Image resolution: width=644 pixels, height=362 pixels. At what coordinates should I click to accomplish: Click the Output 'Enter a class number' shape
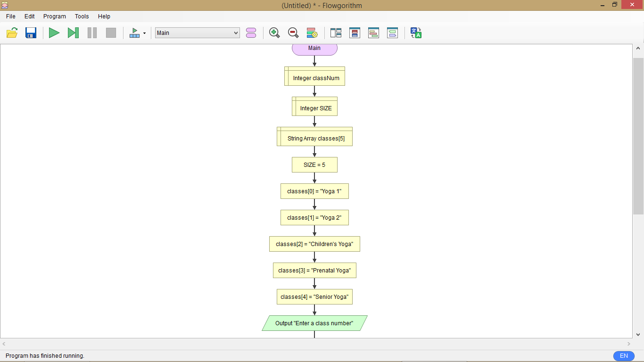pyautogui.click(x=314, y=323)
